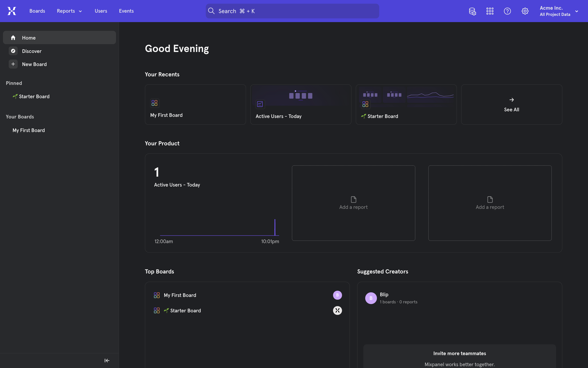
Task: Open the Boards menu item
Action: pos(37,11)
